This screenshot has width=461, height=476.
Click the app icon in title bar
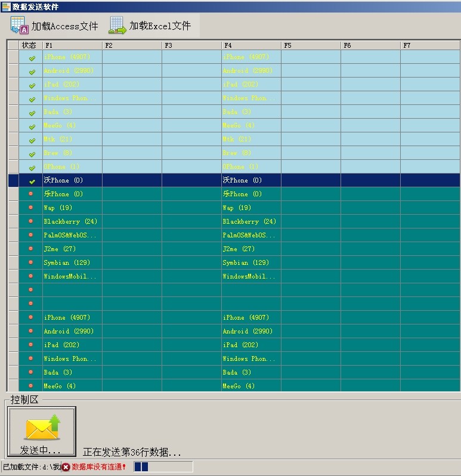6,7
